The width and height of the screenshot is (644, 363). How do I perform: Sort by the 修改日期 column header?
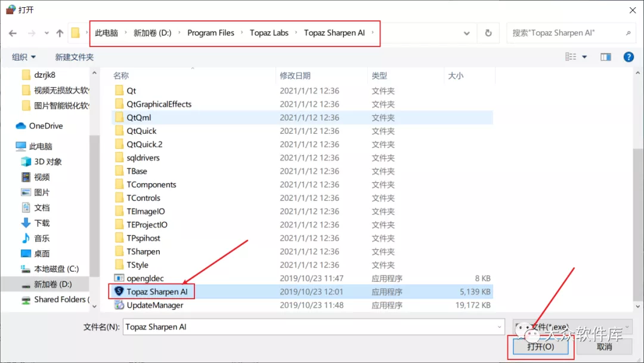click(x=295, y=76)
